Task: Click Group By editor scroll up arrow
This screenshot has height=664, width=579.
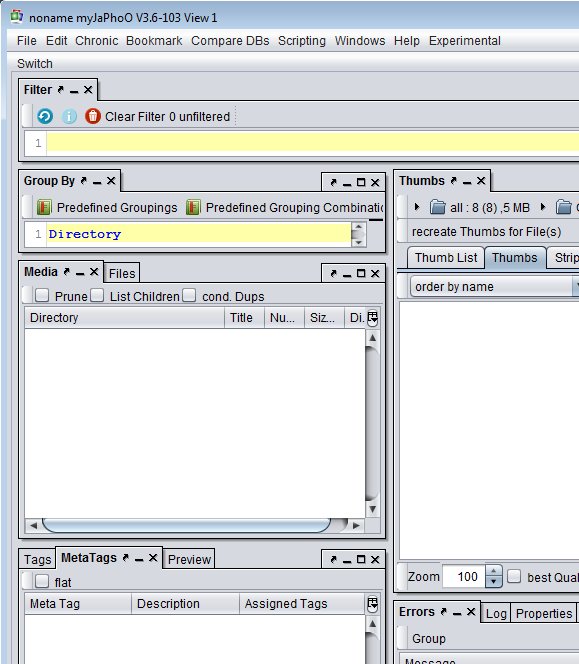Action: 358,227
